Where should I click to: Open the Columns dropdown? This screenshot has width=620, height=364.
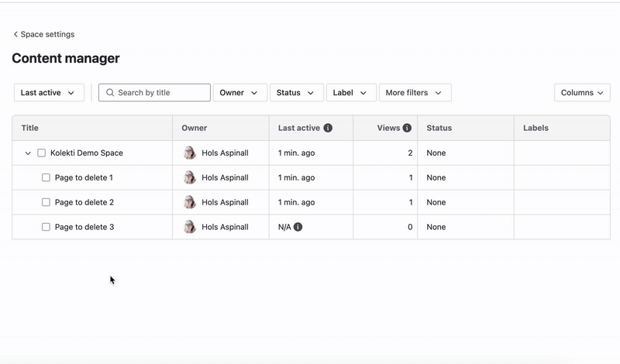(x=582, y=92)
